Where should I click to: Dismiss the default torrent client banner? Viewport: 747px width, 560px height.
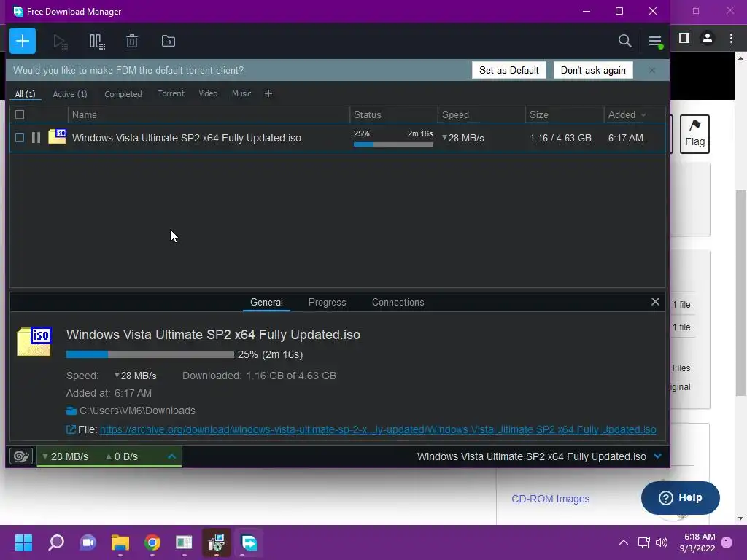coord(651,70)
